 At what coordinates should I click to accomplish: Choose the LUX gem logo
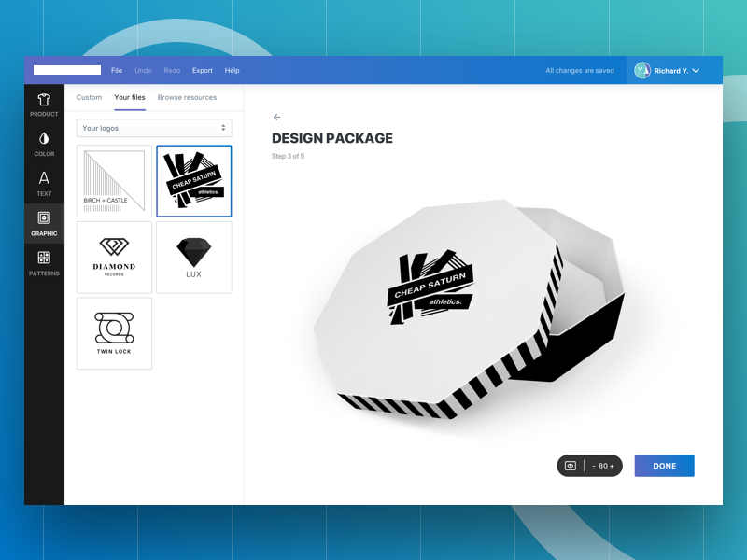[194, 258]
